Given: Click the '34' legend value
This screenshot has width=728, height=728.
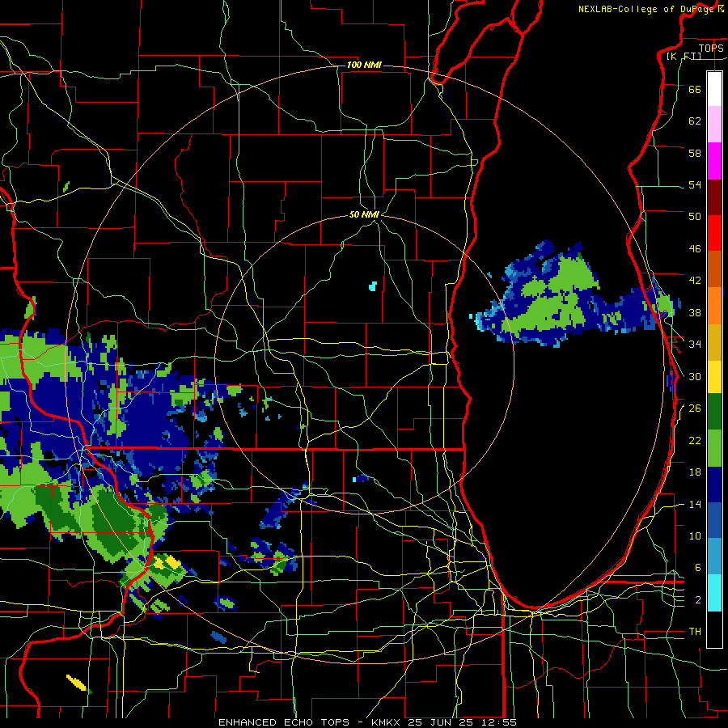Looking at the screenshot, I should [x=695, y=344].
